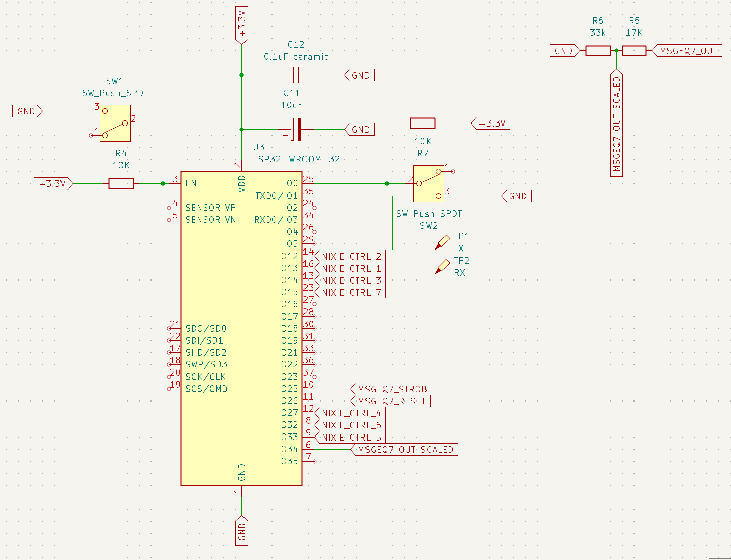Select the GND flag below the ESP32

coord(242,530)
